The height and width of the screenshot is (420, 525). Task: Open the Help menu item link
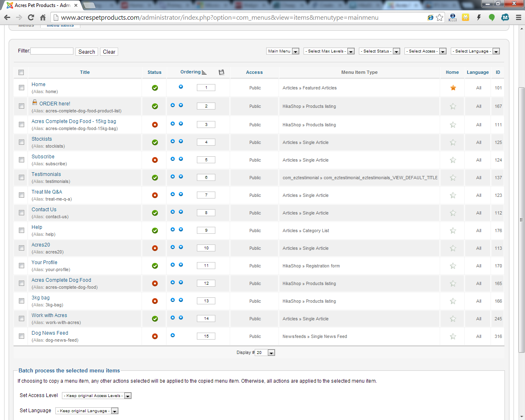coord(37,227)
